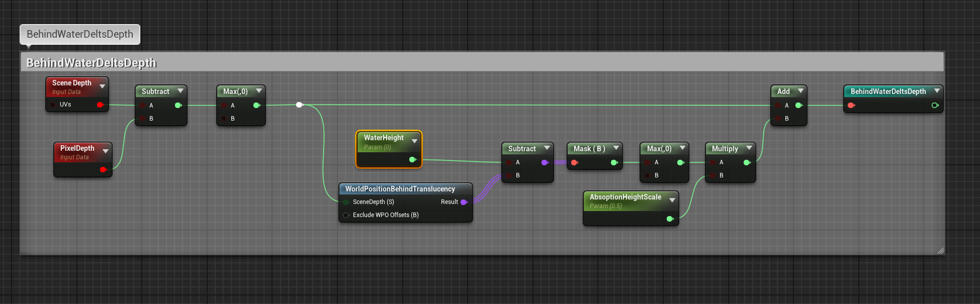
Task: Grab the comment box resize handle corner
Action: point(940,251)
